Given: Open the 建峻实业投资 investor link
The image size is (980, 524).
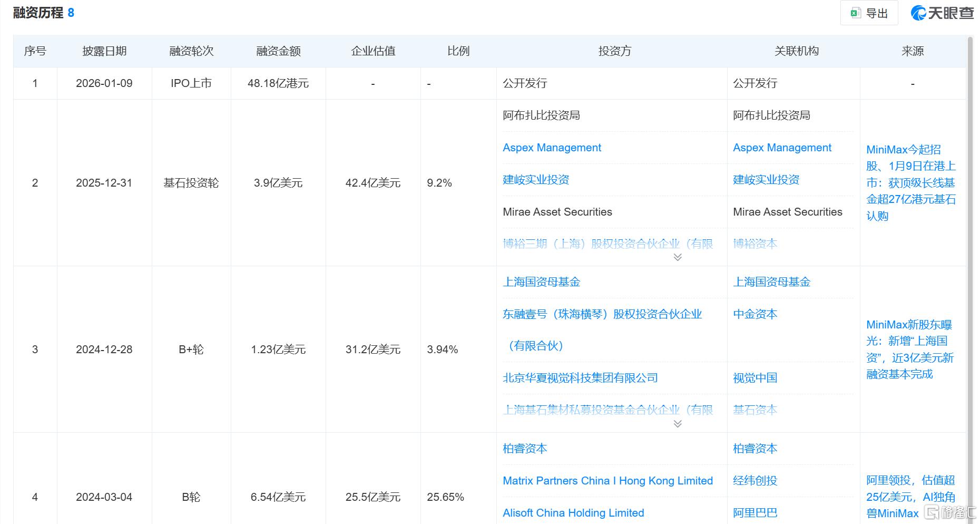Looking at the screenshot, I should pos(536,180).
